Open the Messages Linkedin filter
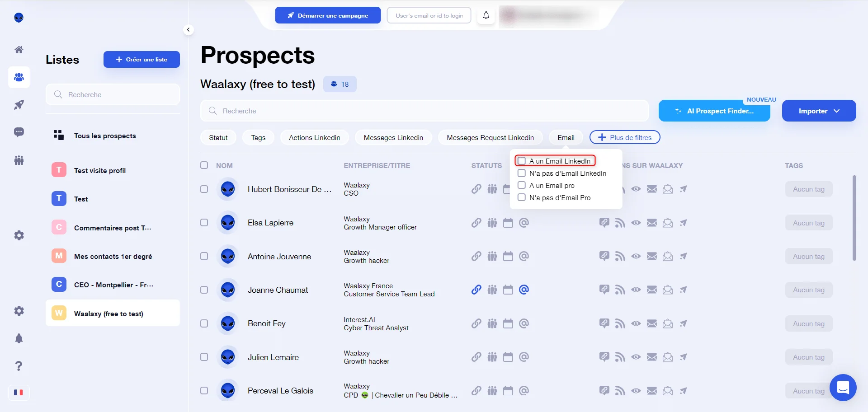This screenshot has width=868, height=412. pyautogui.click(x=393, y=137)
